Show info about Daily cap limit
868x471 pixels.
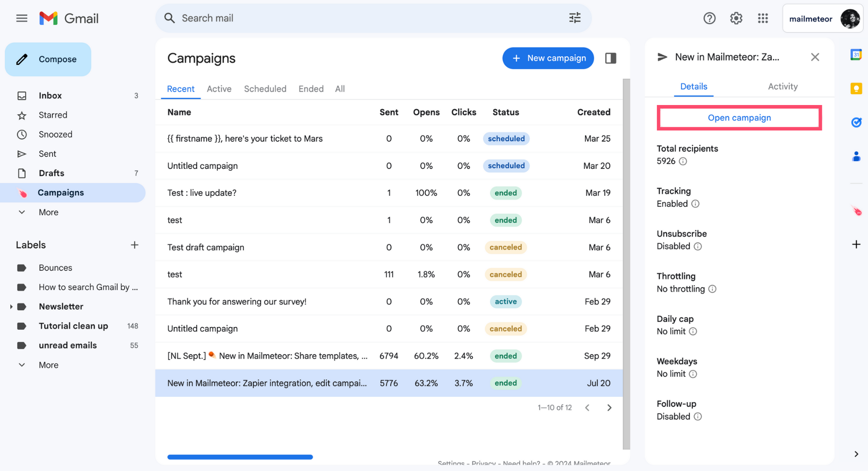693,332
